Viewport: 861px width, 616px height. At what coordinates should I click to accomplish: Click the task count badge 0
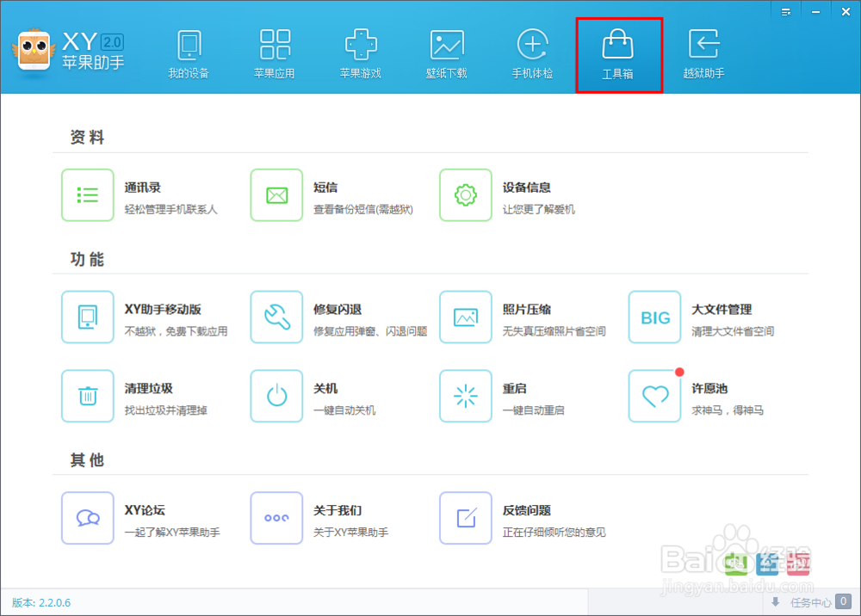click(x=844, y=601)
